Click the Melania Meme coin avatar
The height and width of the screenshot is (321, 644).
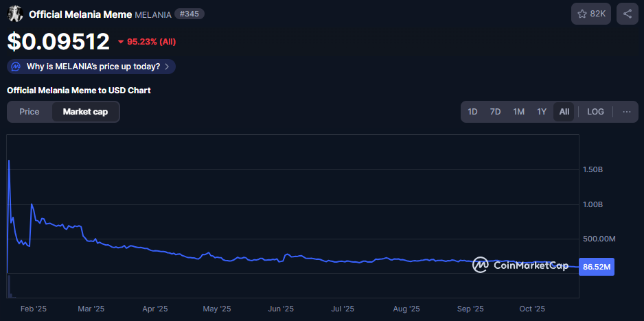(15, 14)
